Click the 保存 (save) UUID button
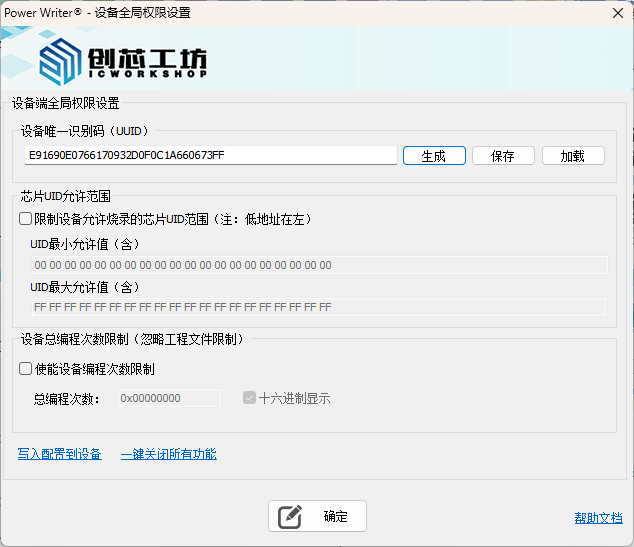This screenshot has height=547, width=634. click(503, 156)
